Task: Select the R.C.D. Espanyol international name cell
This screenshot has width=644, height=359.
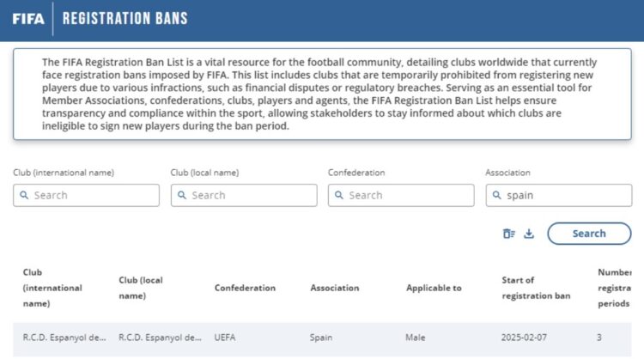Action: point(65,338)
